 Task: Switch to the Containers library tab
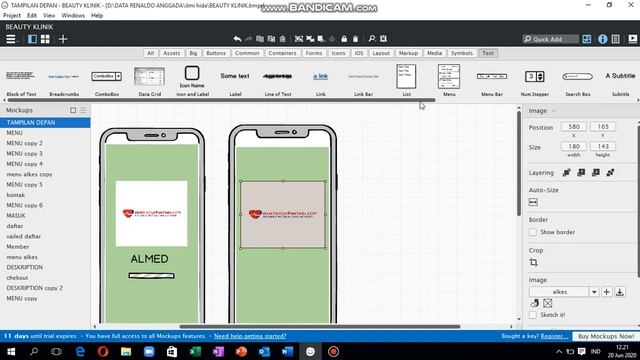(282, 53)
